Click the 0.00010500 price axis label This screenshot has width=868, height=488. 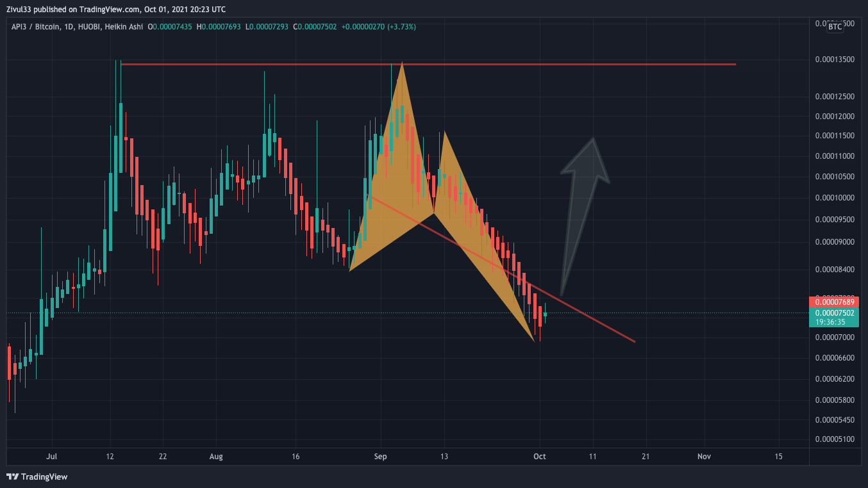click(835, 177)
